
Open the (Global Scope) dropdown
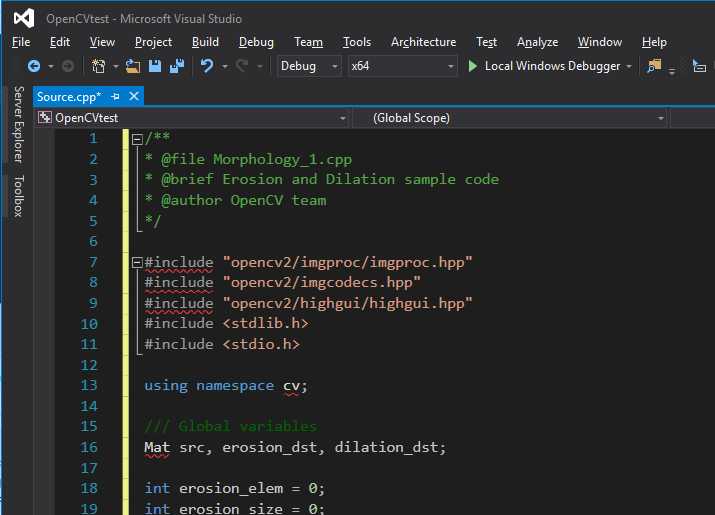511,118
